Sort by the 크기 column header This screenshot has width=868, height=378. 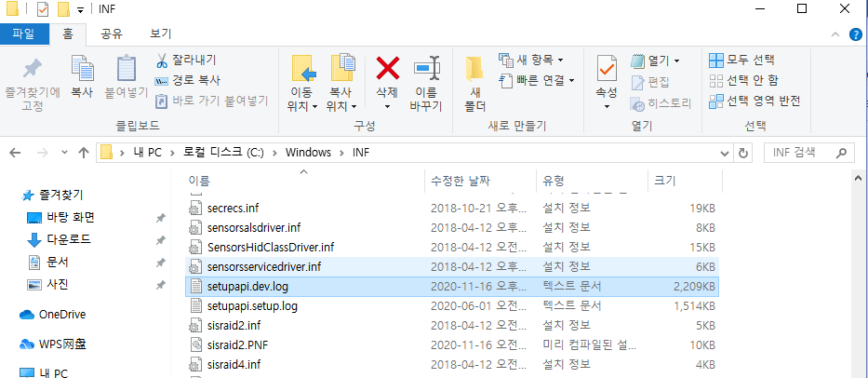(685, 181)
